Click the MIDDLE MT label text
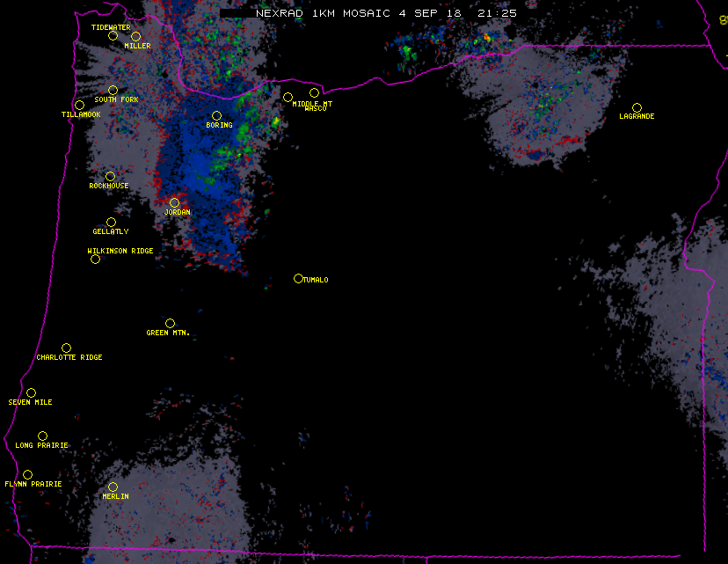The width and height of the screenshot is (728, 564). [312, 103]
